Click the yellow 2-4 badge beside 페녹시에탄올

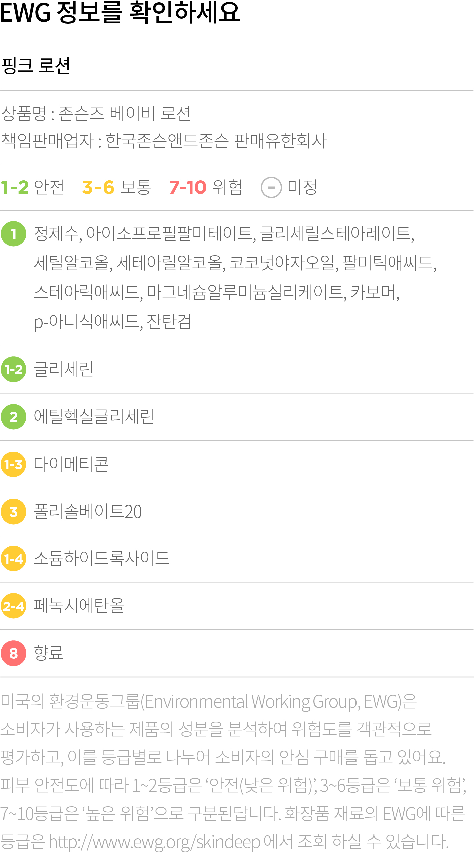[13, 606]
